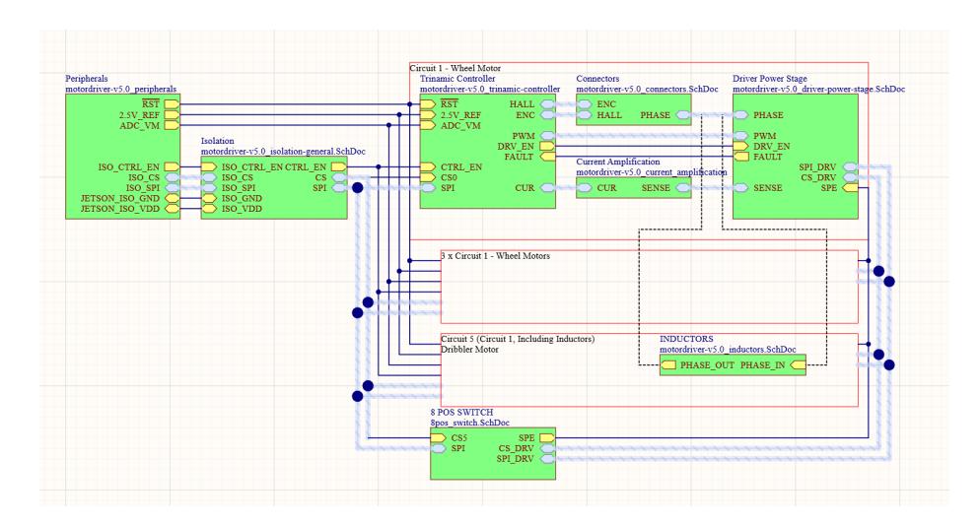Viewport: 980px width, 525px height.
Task: Select the HALL port on the Trinamic Controller
Action: [x=547, y=104]
